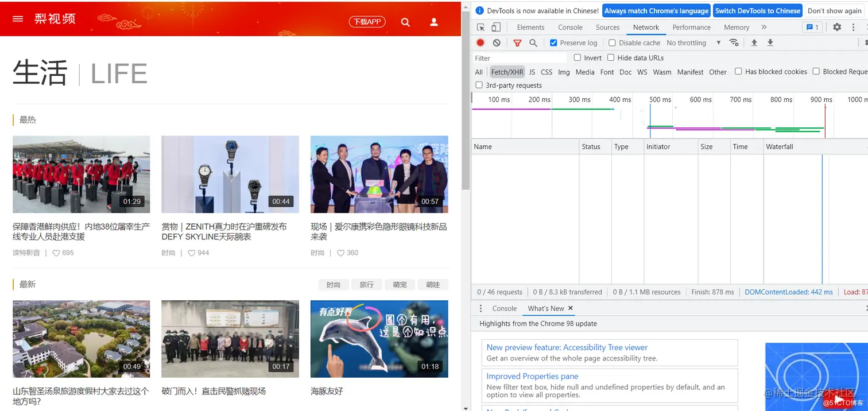Open the Memory tab

tap(737, 27)
